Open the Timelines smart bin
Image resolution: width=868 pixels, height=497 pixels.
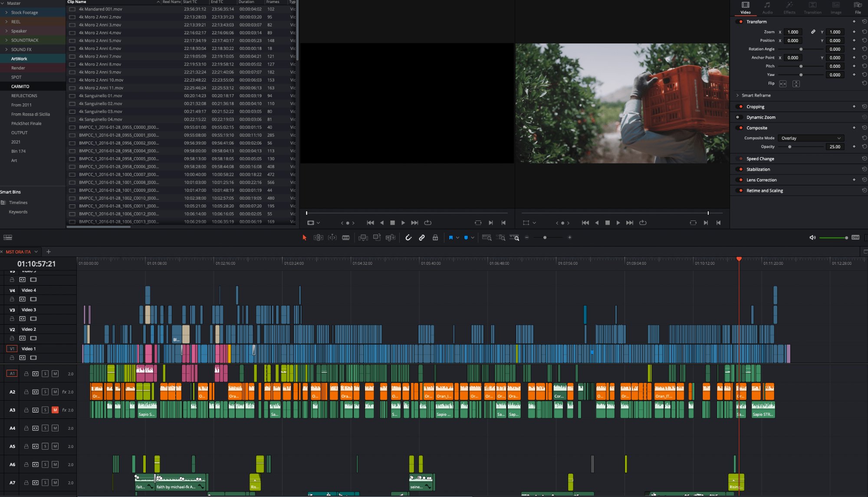19,202
